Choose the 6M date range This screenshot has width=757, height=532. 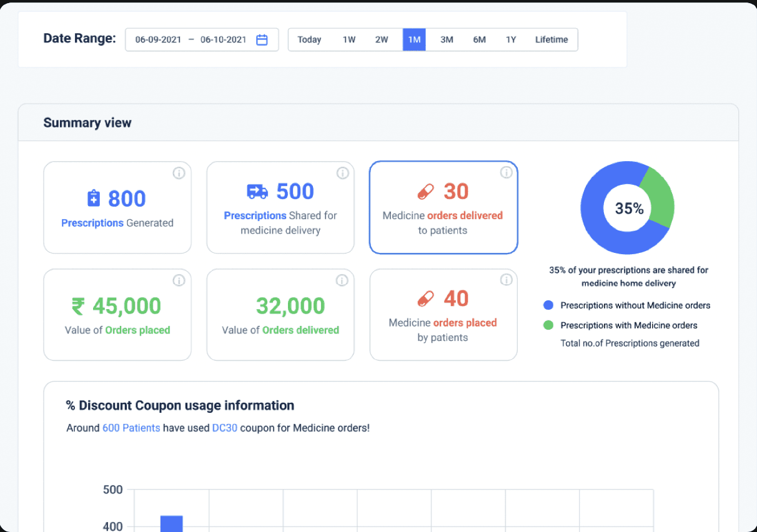479,39
